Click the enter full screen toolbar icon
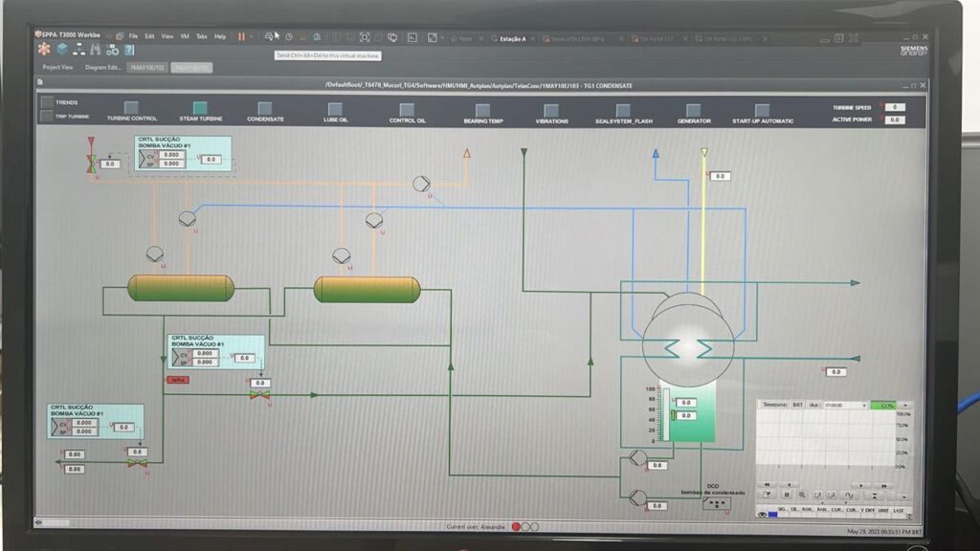Screen dimensions: 980x551 click(365, 37)
